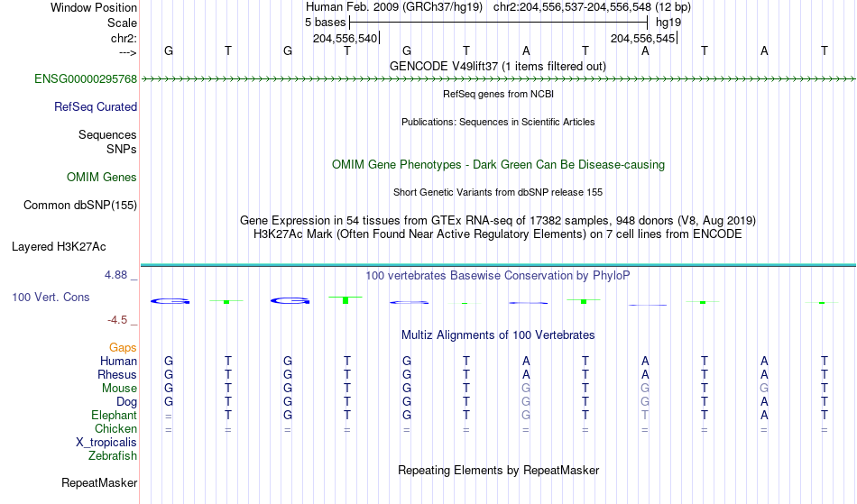The width and height of the screenshot is (857, 504).
Task: Select the Zebrafish species label
Action: pyautogui.click(x=113, y=456)
